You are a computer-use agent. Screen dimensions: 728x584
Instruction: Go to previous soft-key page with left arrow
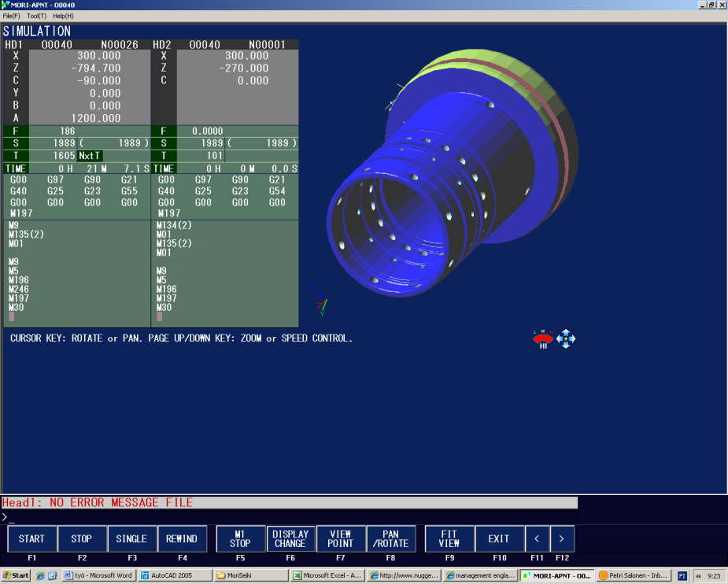[x=538, y=539]
